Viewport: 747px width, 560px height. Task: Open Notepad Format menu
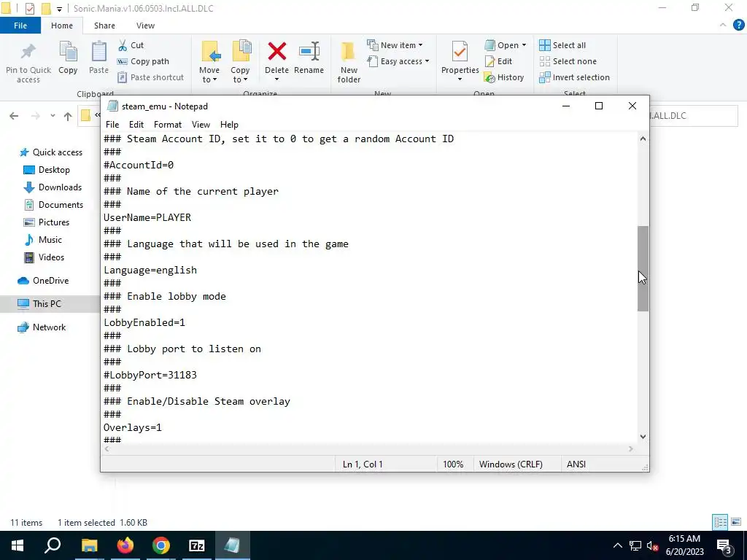click(168, 124)
